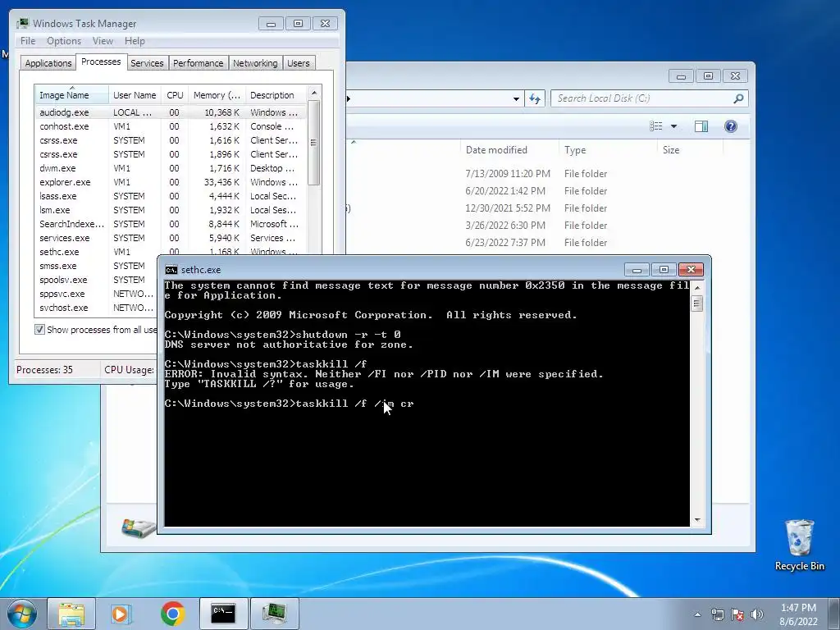Click the network tray icon
Image resolution: width=840 pixels, height=630 pixels.
tap(717, 614)
